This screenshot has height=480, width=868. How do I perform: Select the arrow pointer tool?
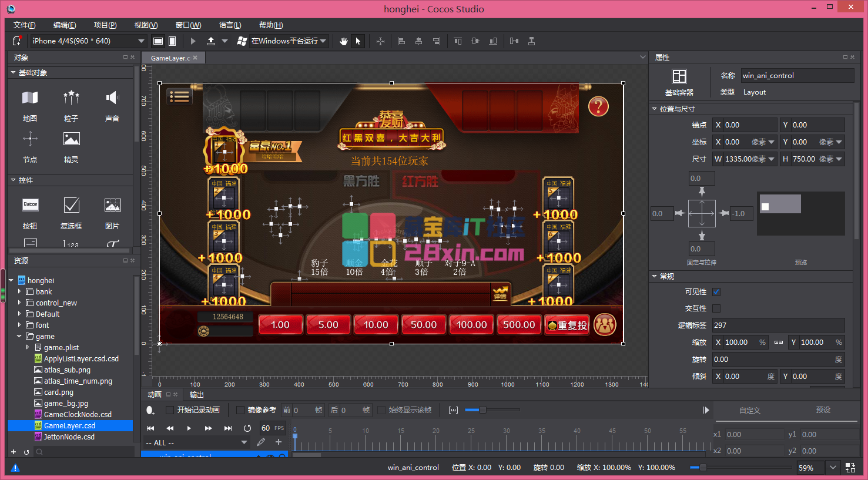tap(358, 41)
